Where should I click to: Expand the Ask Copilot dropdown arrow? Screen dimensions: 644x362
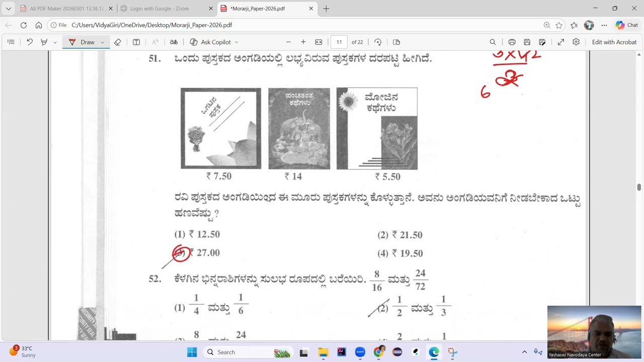[x=236, y=42]
